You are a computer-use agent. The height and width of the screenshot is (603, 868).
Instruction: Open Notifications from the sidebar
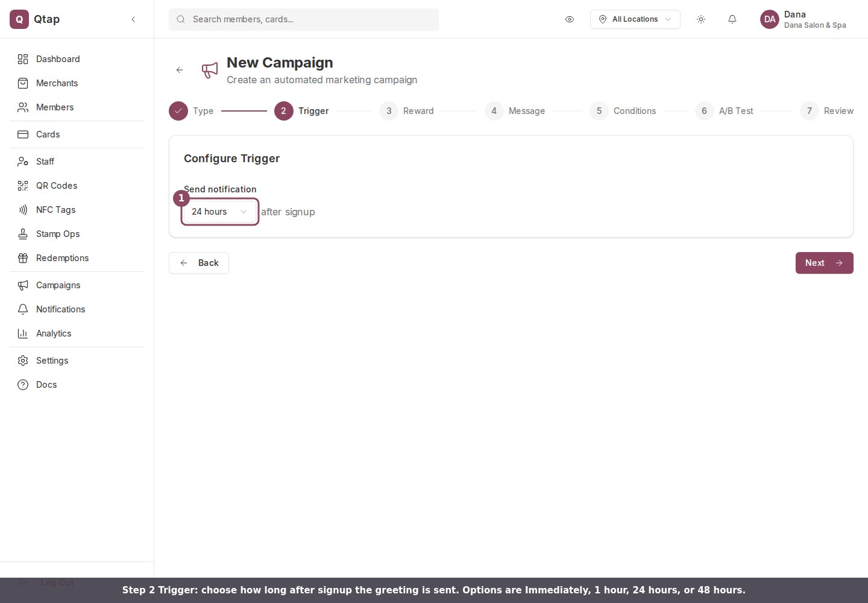pos(77,309)
